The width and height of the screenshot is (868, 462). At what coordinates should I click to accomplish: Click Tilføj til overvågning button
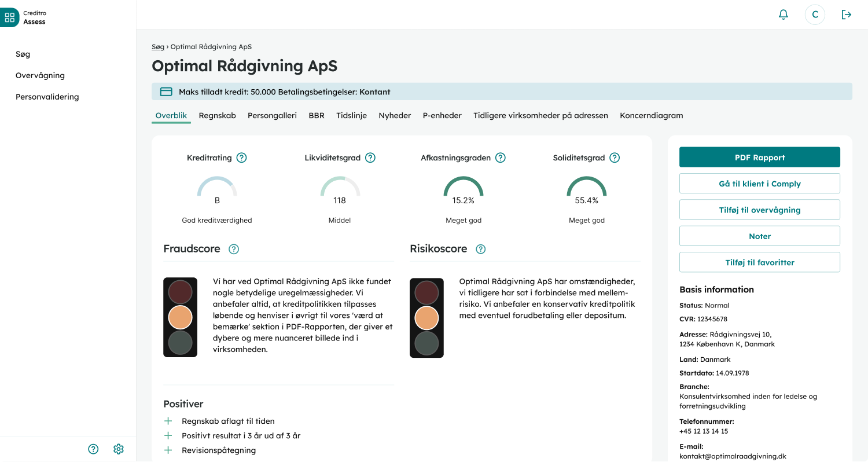click(760, 210)
